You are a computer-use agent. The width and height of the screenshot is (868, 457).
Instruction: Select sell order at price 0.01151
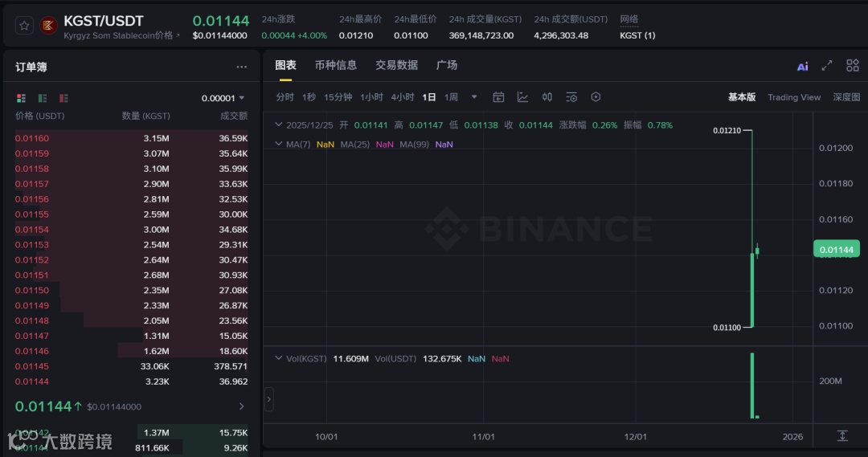pos(131,275)
